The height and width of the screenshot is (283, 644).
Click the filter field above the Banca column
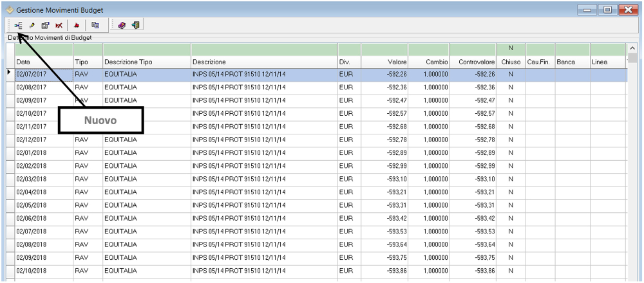[x=571, y=49]
